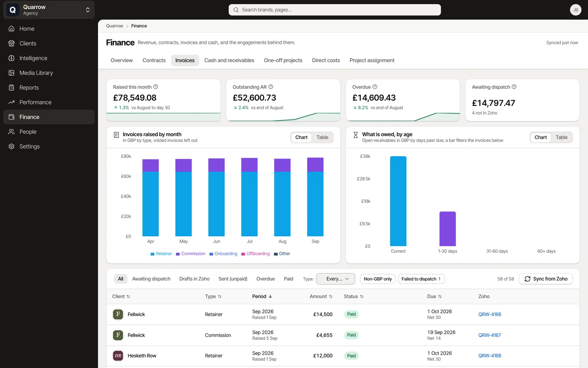Screen dimensions: 588x368
Task: Switch Invoices raised by month to Table view
Action: click(x=323, y=137)
